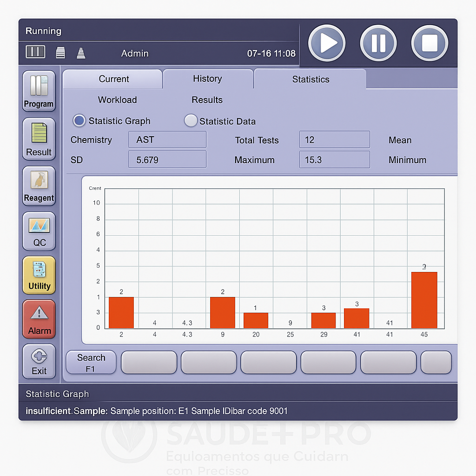The image size is (476, 476).
Task: Click the SD field showing 5.679
Action: tap(167, 160)
